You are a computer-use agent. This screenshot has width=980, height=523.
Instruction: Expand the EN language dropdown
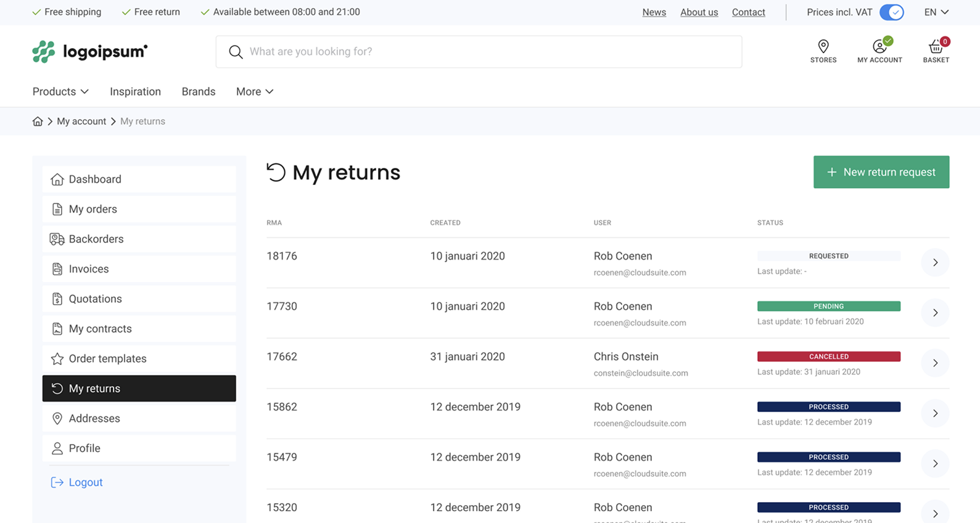coord(936,12)
